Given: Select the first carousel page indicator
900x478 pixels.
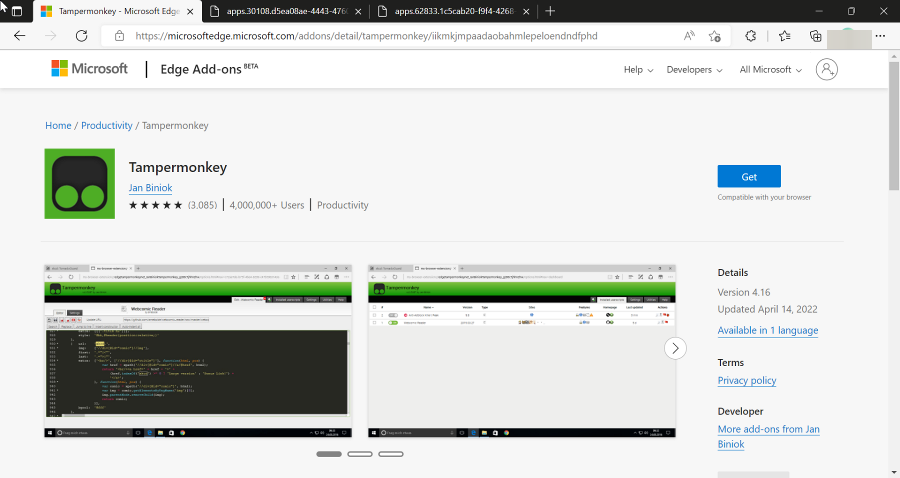Looking at the screenshot, I should coord(329,454).
